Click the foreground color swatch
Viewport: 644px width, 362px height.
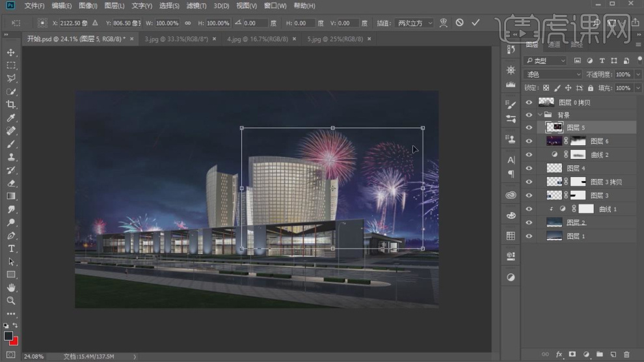click(8, 336)
